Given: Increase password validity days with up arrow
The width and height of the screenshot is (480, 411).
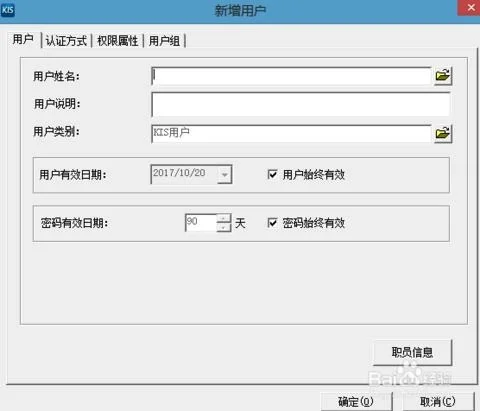Looking at the screenshot, I should 224,218.
